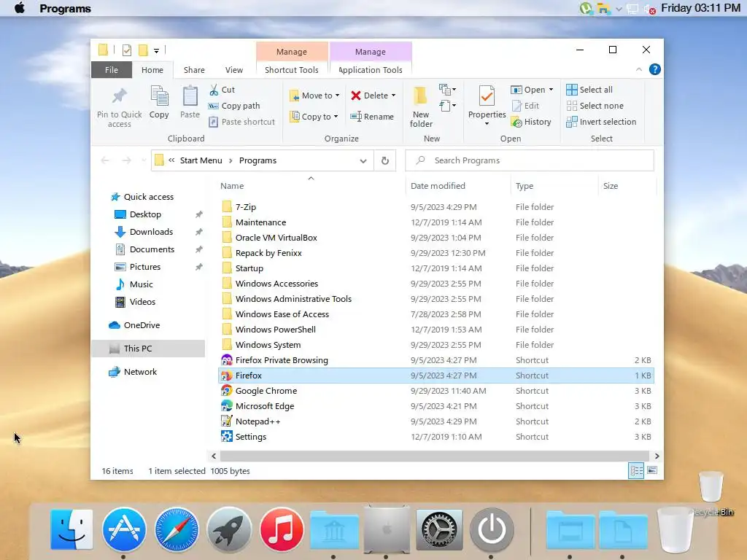Open the File tab
Screen dimensions: 747x560
pyautogui.click(x=112, y=69)
